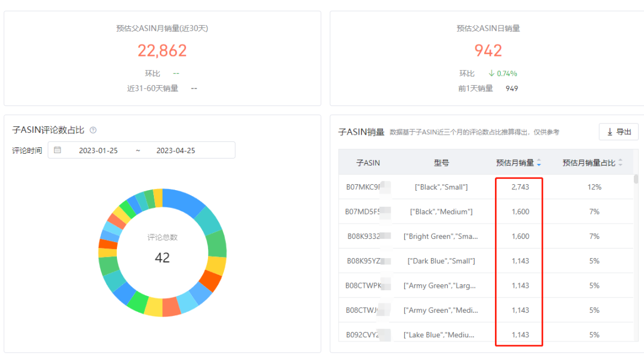The image size is (644, 354).
Task: Click the end date field showing 2023-04-25
Action: tap(177, 150)
